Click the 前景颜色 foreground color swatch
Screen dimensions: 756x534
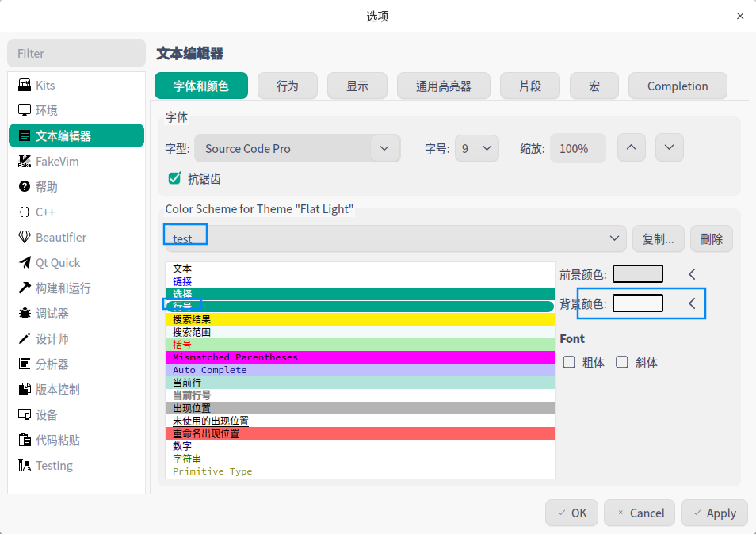[x=637, y=274]
